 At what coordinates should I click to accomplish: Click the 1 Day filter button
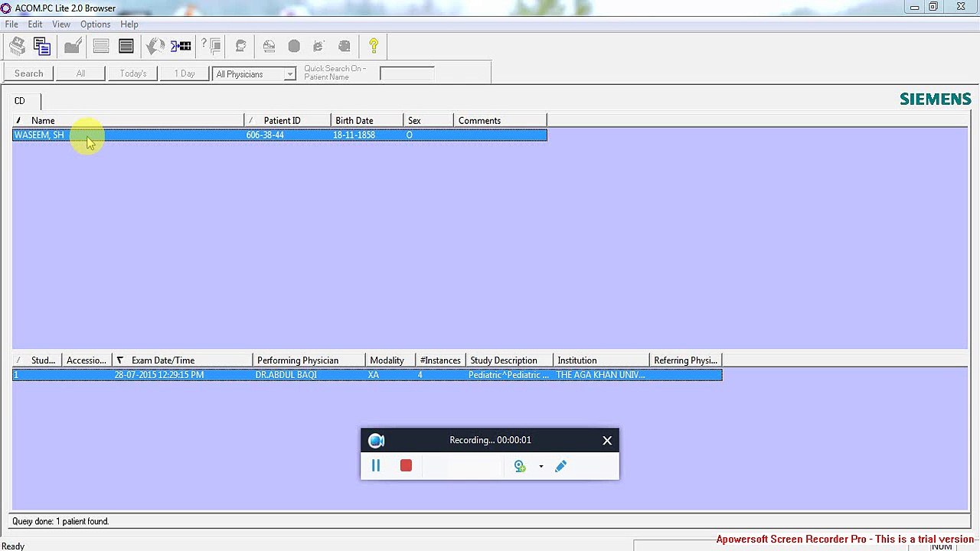[185, 73]
